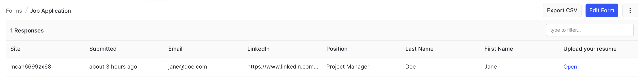Viewport: 644px width, 82px height.
Task: Click the Export CSV button
Action: coord(562,10)
